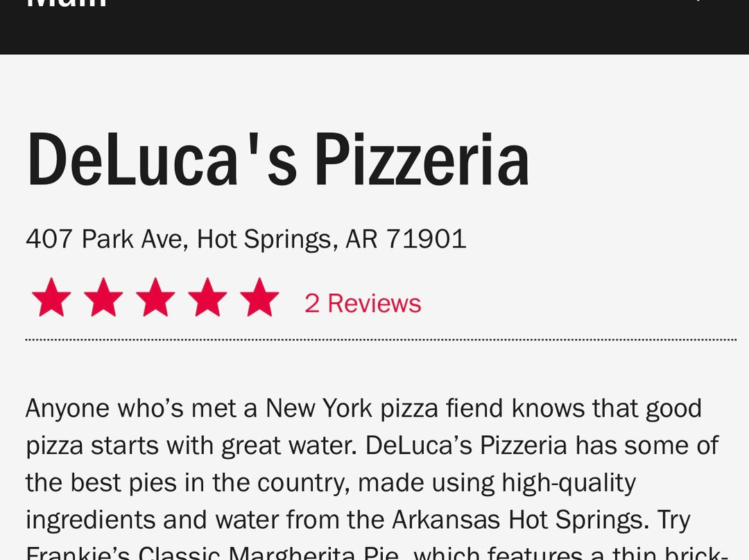Open the 2 Reviews link
The width and height of the screenshot is (749, 560).
[x=363, y=304]
